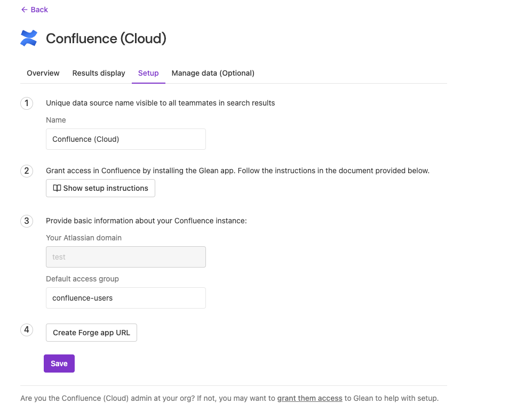Click the disabled Atlassian domain field
The width and height of the screenshot is (517, 420).
(126, 257)
